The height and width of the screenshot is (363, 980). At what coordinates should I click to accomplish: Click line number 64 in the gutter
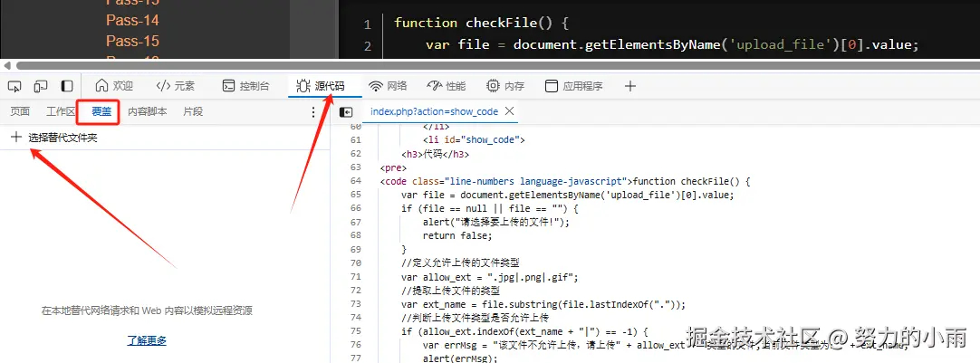[x=356, y=181]
